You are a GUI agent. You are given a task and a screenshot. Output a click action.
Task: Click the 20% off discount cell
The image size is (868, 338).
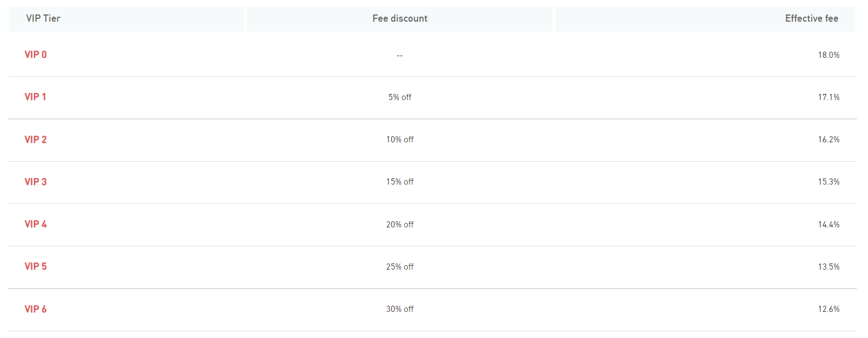tap(400, 225)
